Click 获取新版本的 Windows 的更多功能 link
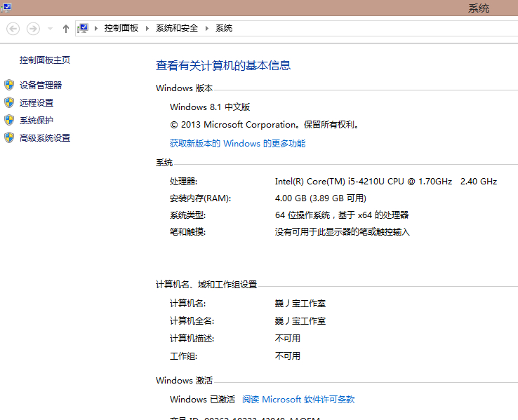The width and height of the screenshot is (518, 420). click(237, 144)
